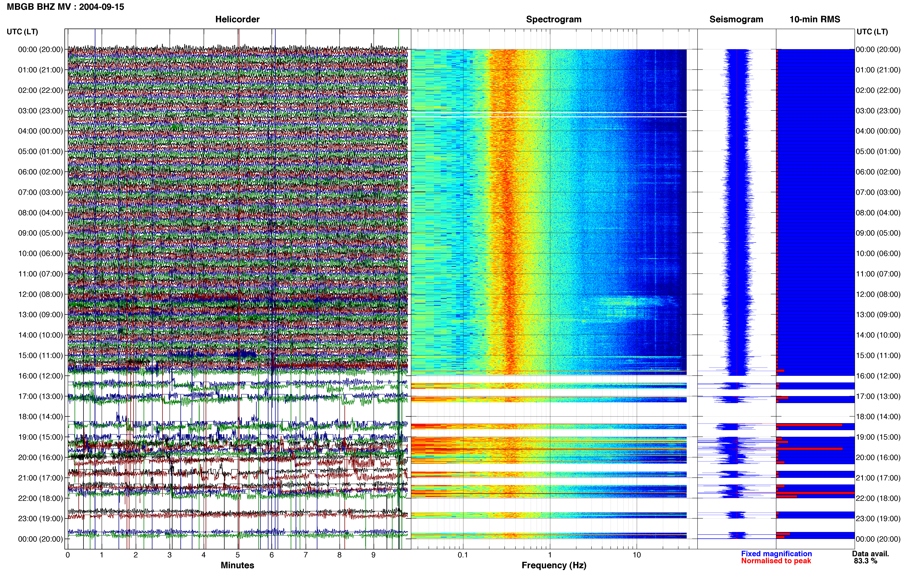The width and height of the screenshot is (924, 578).
Task: Click the minute tick label 0
Action: point(68,555)
